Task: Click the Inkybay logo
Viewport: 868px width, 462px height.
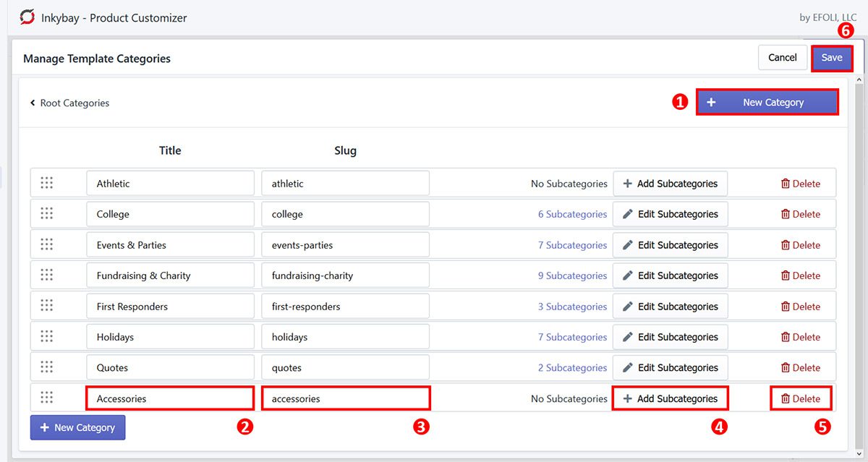Action: point(27,17)
